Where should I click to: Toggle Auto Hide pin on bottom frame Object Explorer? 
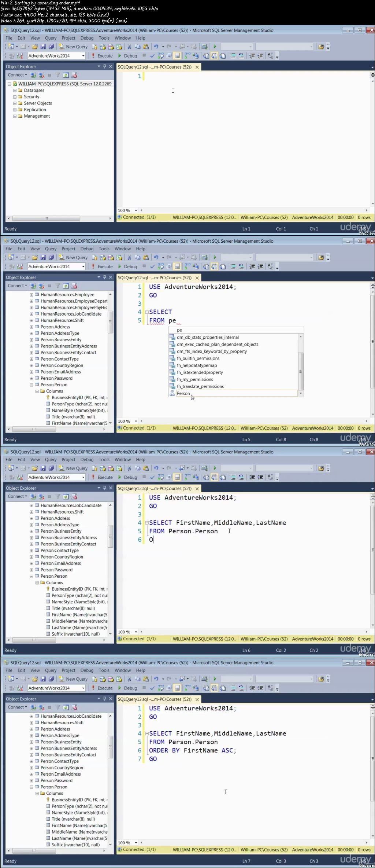tap(104, 699)
